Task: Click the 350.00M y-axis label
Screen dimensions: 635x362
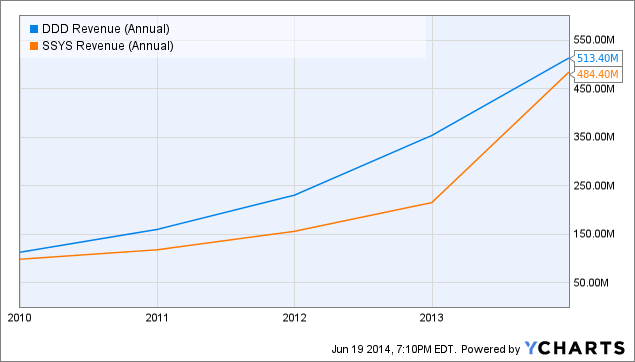Action: point(594,137)
